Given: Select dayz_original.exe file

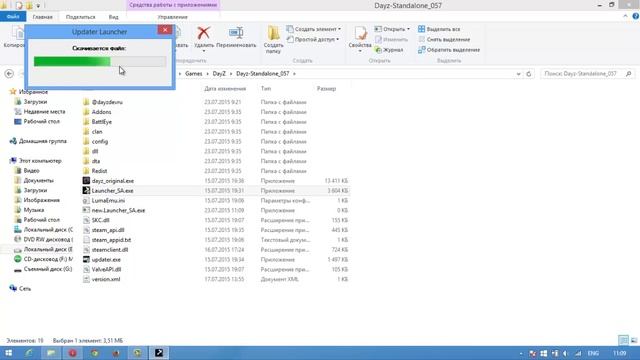Looking at the screenshot, I should [x=113, y=181].
